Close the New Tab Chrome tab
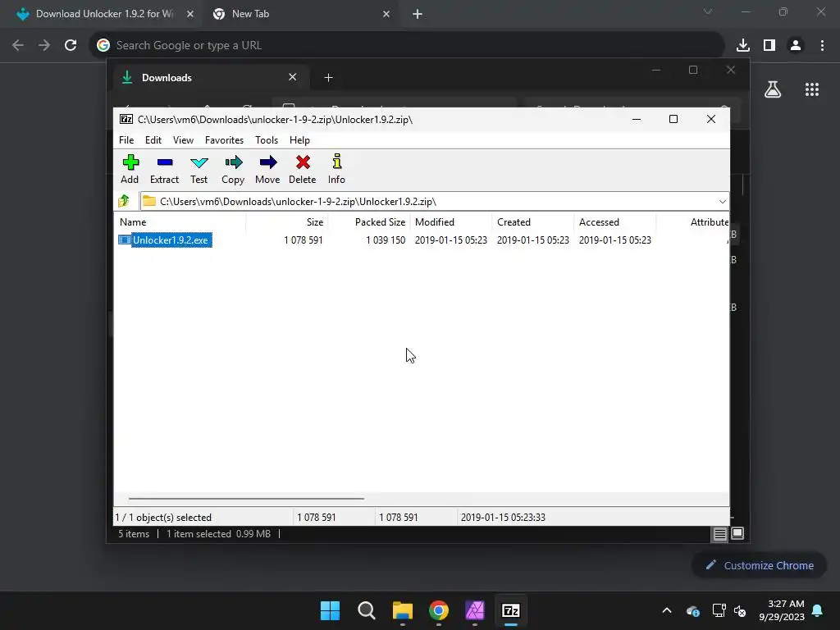The height and width of the screenshot is (630, 840). pyautogui.click(x=386, y=14)
